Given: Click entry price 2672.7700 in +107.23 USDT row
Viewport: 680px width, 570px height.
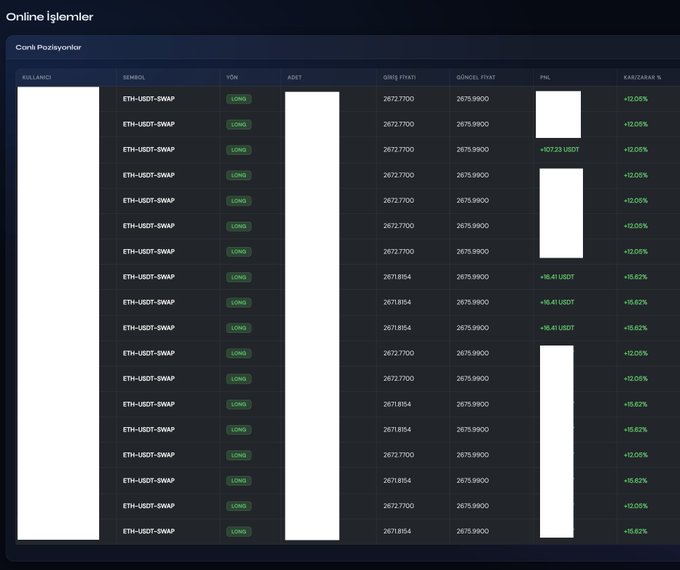Looking at the screenshot, I should [x=399, y=150].
